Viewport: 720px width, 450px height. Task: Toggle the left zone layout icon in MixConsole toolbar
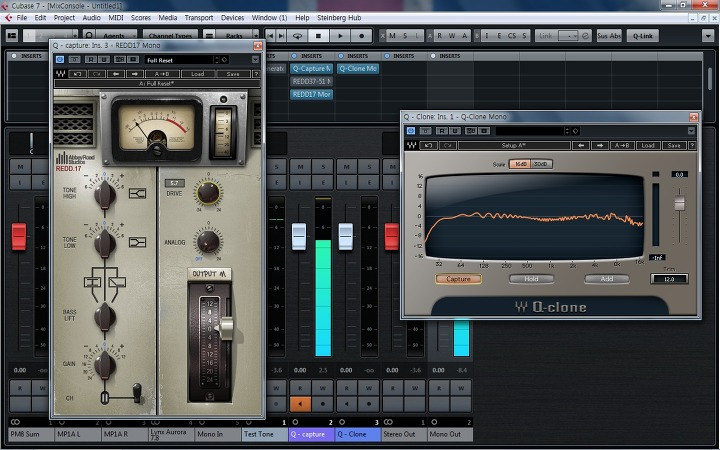click(x=12, y=35)
